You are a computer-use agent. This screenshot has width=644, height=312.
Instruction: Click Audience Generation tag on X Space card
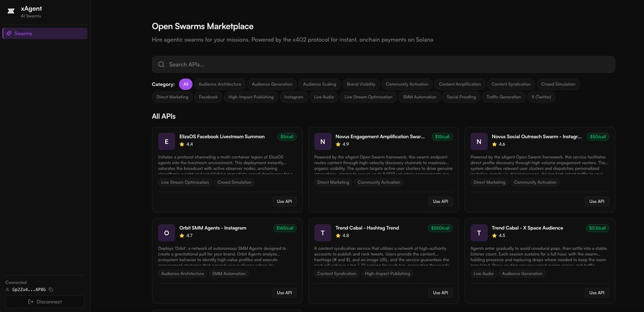pyautogui.click(x=522, y=273)
